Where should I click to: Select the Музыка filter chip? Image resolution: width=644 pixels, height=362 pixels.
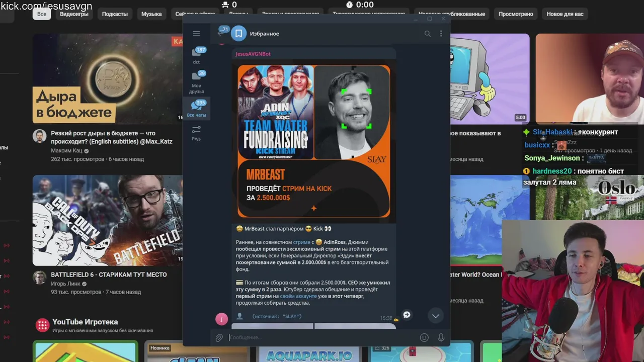pos(151,14)
